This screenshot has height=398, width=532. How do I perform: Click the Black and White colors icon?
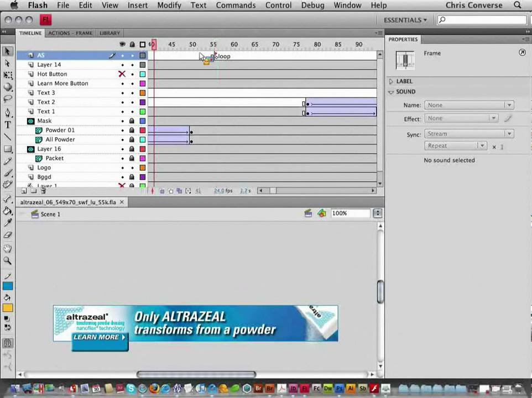7,318
